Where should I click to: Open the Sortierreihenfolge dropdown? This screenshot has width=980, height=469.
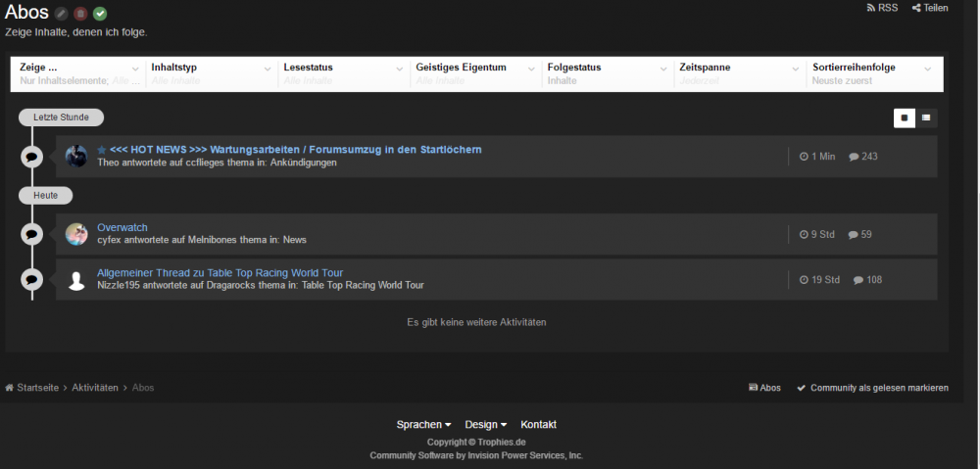pyautogui.click(x=874, y=73)
